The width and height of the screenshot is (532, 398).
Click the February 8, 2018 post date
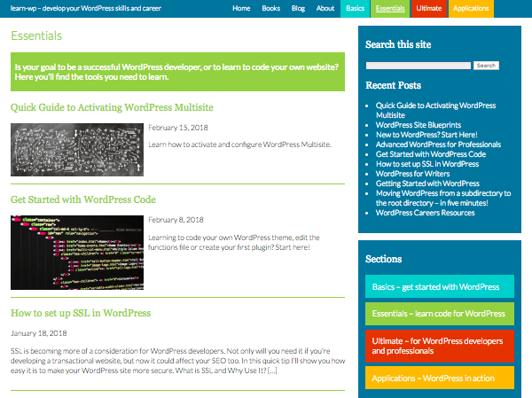point(176,220)
